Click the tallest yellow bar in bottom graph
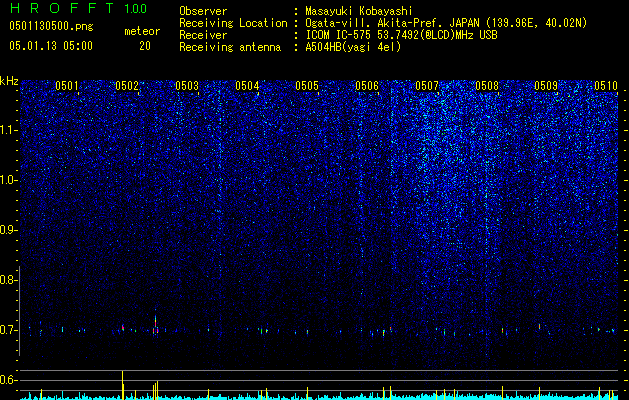 [122, 385]
